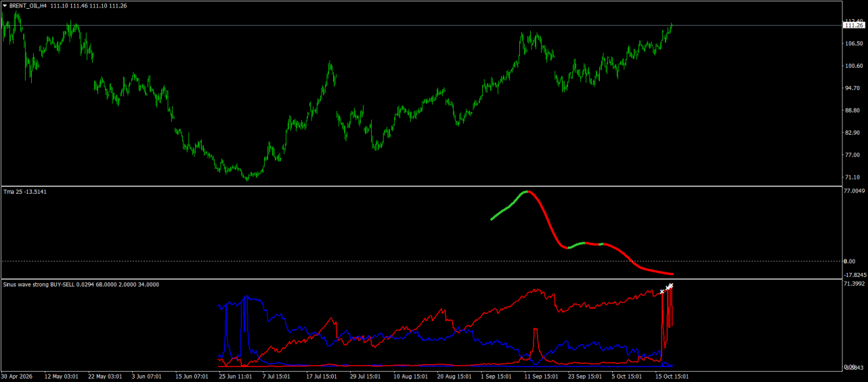Grab the divider between price chart and Tma

click(x=420, y=186)
